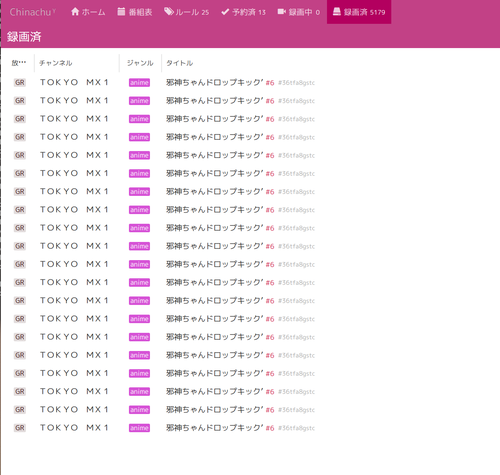Screen dimensions: 500x475
Task: Click the drive icon beside 録画済
Action: pyautogui.click(x=337, y=12)
